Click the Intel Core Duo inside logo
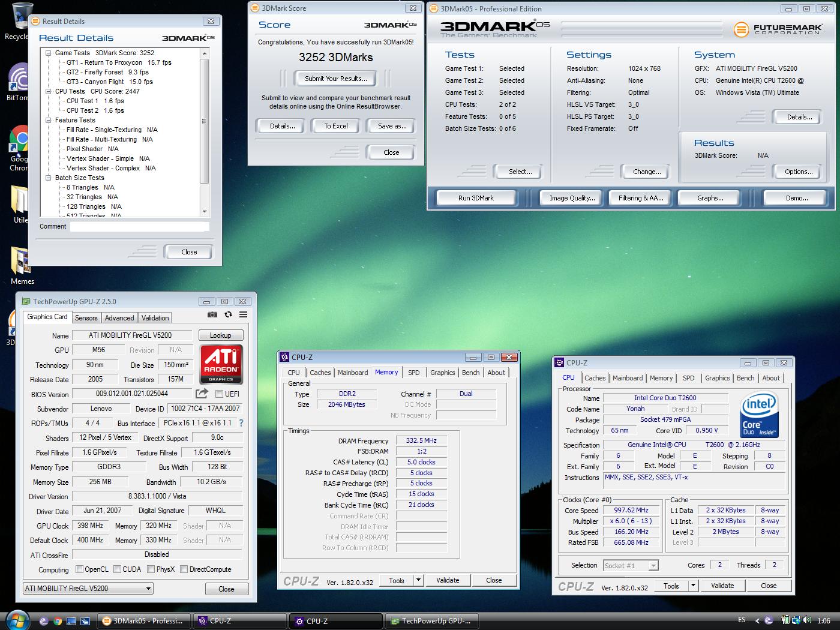The height and width of the screenshot is (630, 840). click(759, 414)
